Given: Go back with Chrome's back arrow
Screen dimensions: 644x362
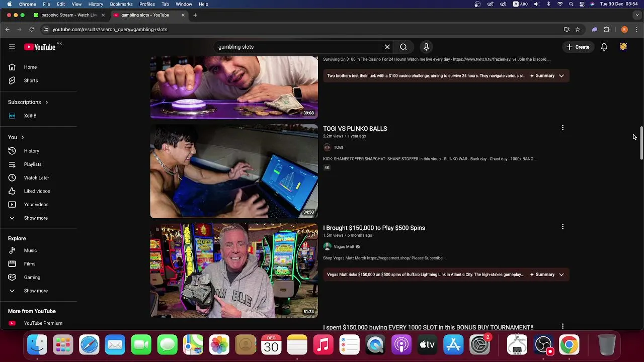Looking at the screenshot, I should (x=8, y=30).
